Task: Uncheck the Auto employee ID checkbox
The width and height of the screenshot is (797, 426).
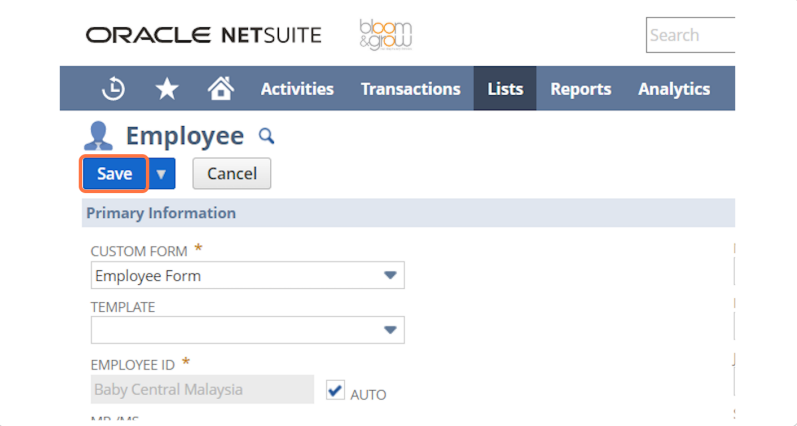Action: pos(335,390)
